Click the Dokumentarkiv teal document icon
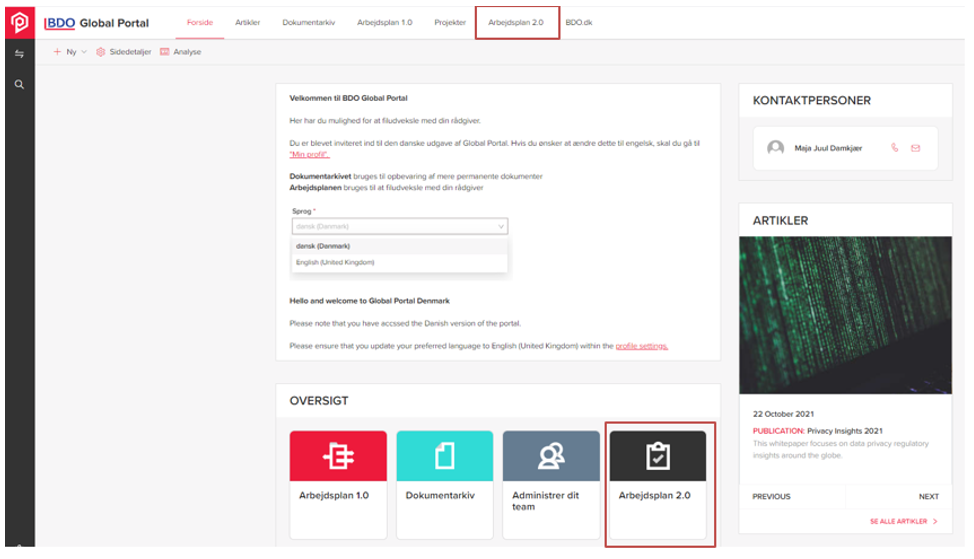The image size is (974, 559). [x=445, y=456]
